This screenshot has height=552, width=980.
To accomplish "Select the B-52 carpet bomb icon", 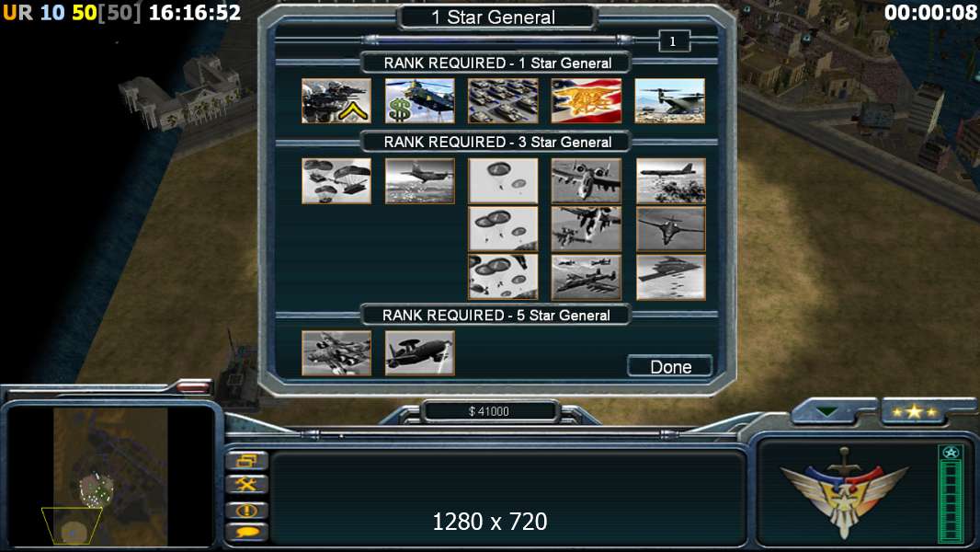I will coord(670,180).
